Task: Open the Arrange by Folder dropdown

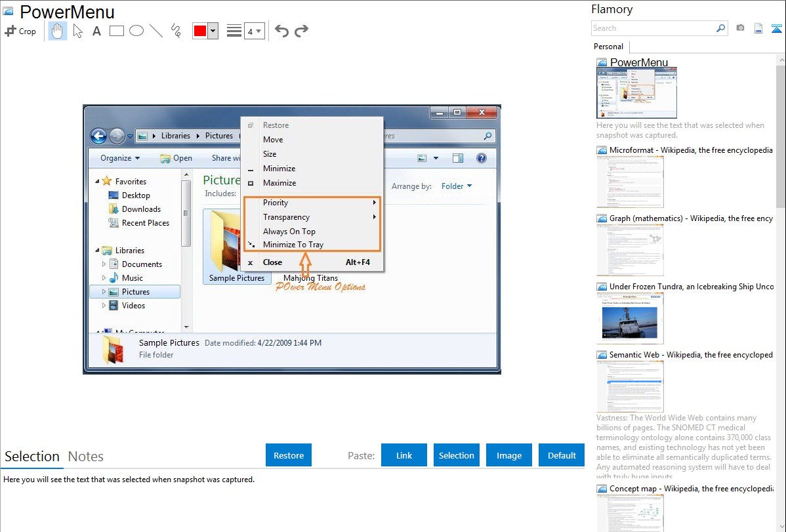Action: tap(457, 186)
